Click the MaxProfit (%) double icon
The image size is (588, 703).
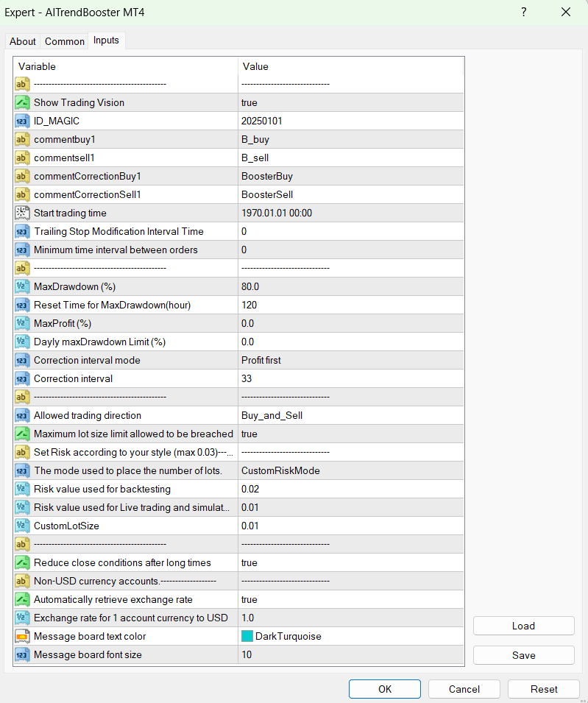point(22,323)
